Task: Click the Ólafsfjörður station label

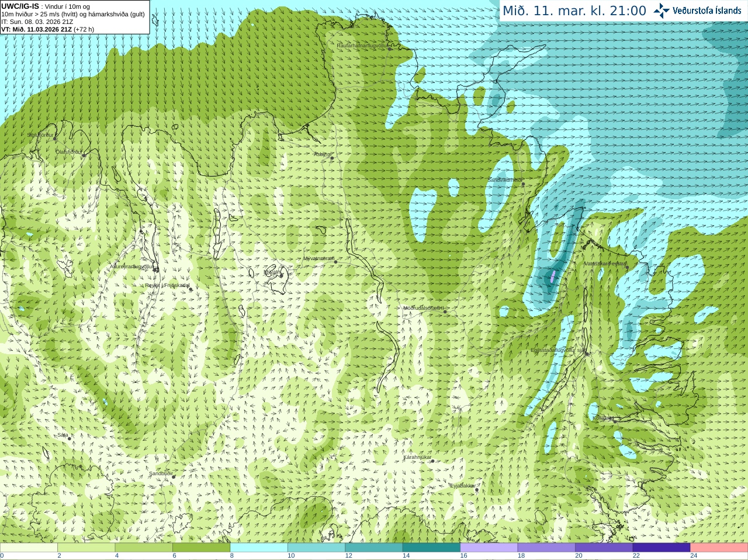Action: [69, 152]
